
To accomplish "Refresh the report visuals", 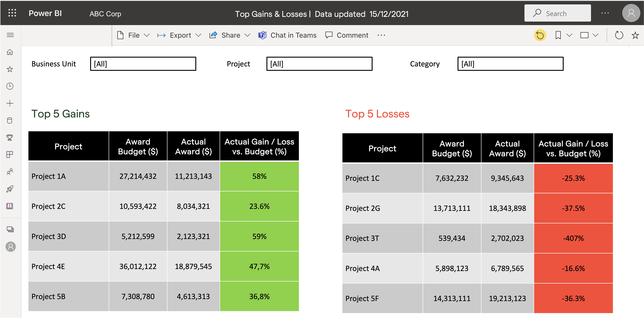I will click(619, 35).
